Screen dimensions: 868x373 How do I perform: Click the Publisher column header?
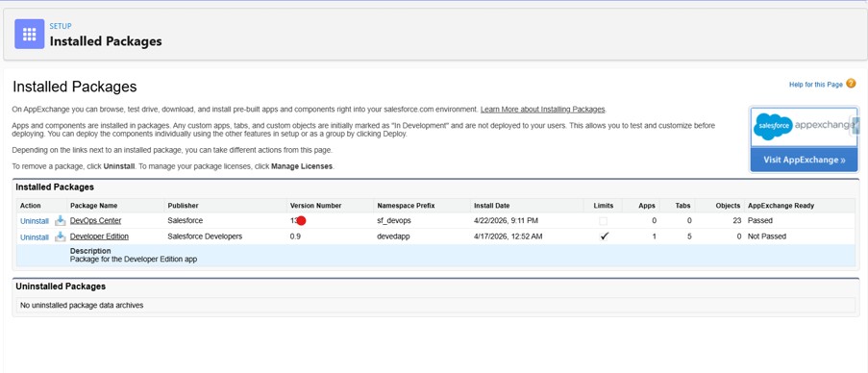[x=183, y=206]
